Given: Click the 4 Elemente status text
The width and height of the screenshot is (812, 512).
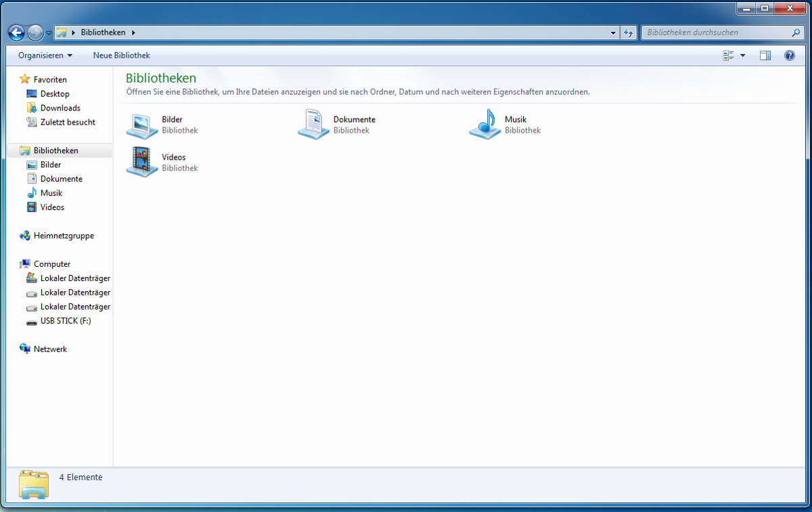Looking at the screenshot, I should pos(81,477).
